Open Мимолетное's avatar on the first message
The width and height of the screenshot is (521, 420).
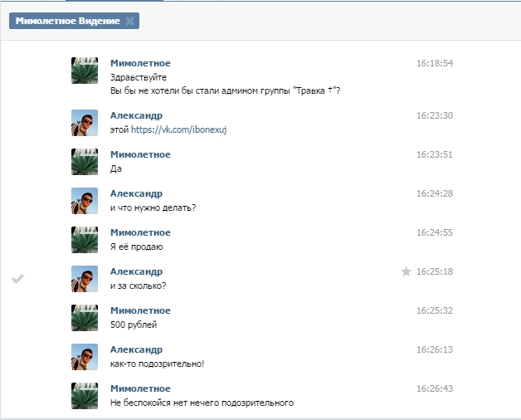tap(85, 71)
